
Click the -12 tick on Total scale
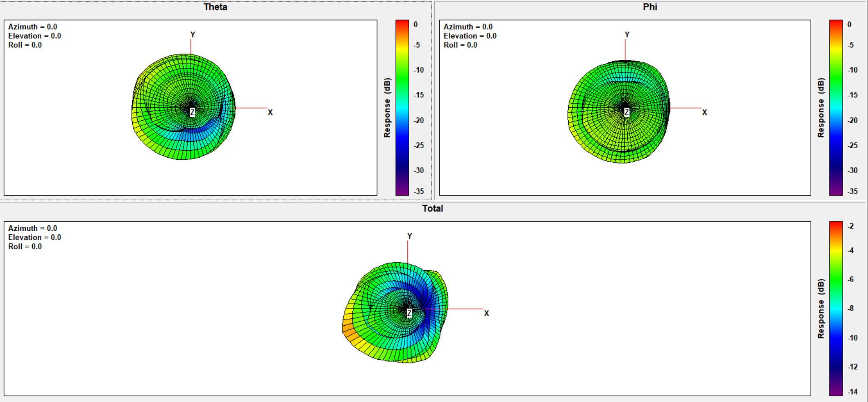tap(853, 367)
